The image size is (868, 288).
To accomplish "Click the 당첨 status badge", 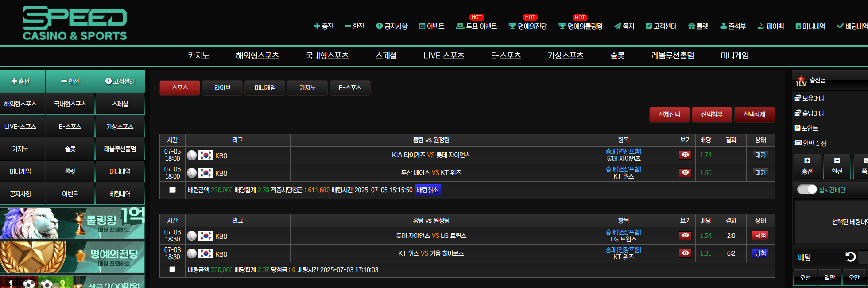I will point(760,253).
